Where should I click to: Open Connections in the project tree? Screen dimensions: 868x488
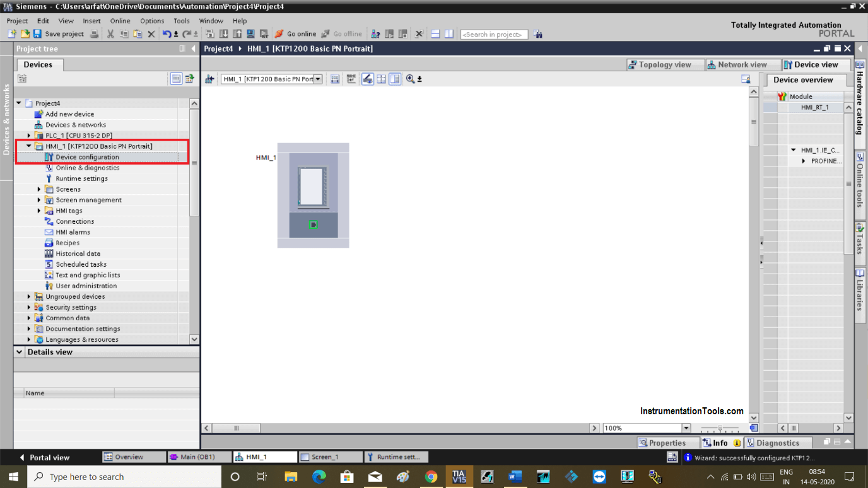pyautogui.click(x=74, y=221)
